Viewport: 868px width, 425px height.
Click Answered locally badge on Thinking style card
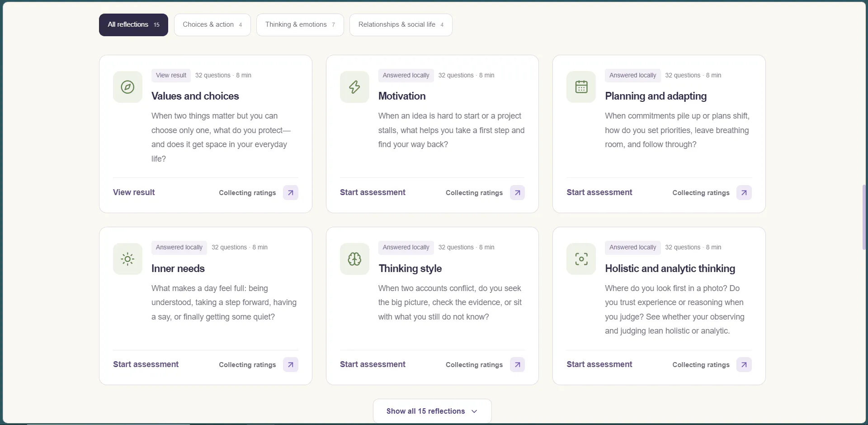pos(406,247)
